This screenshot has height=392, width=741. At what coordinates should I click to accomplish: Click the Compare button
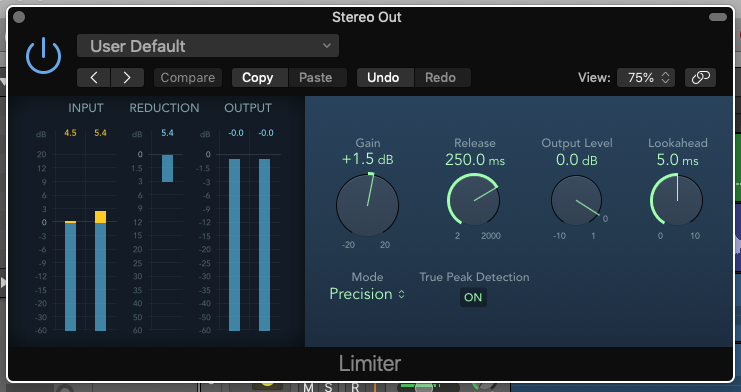coord(188,78)
